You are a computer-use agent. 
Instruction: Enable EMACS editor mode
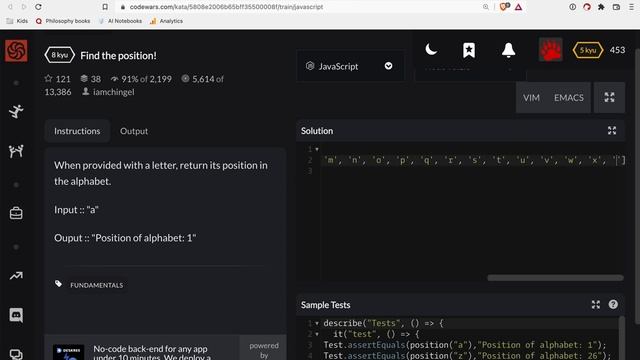click(x=569, y=98)
